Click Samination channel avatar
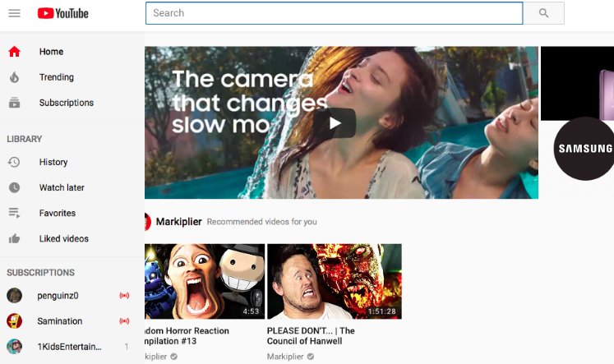614x364 pixels. (x=15, y=321)
